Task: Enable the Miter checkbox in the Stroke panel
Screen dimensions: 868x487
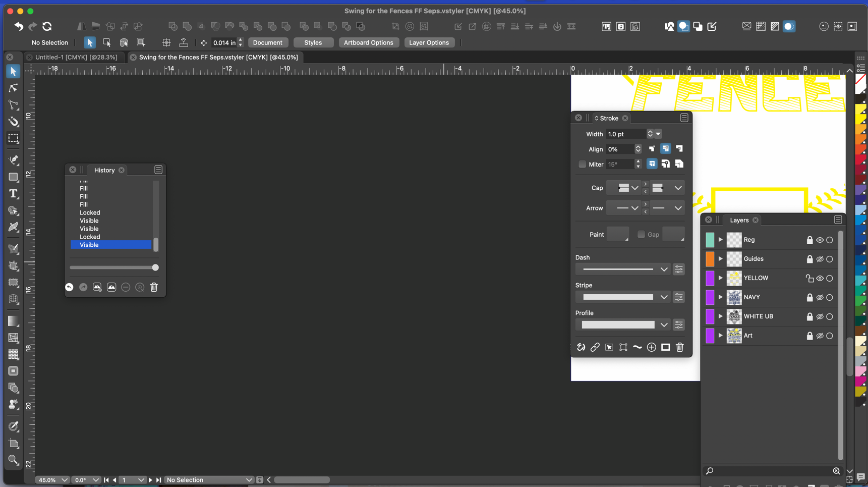Action: coord(582,164)
